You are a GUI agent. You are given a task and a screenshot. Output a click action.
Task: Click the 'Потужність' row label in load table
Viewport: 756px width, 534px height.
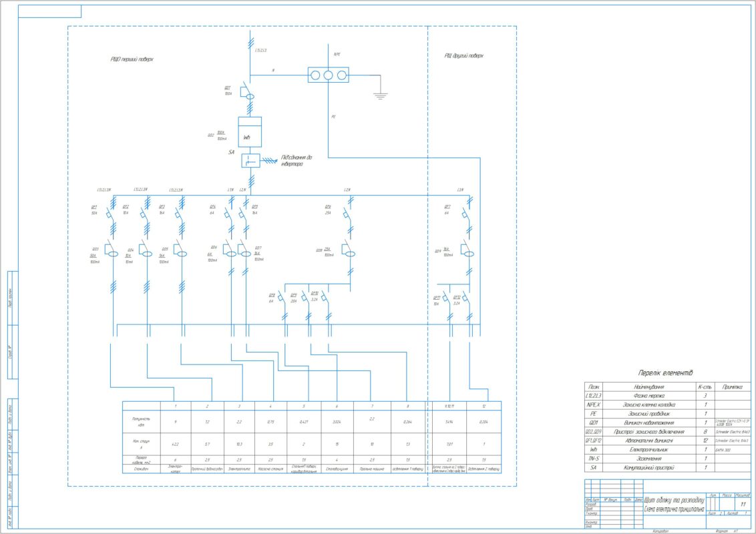(x=141, y=421)
